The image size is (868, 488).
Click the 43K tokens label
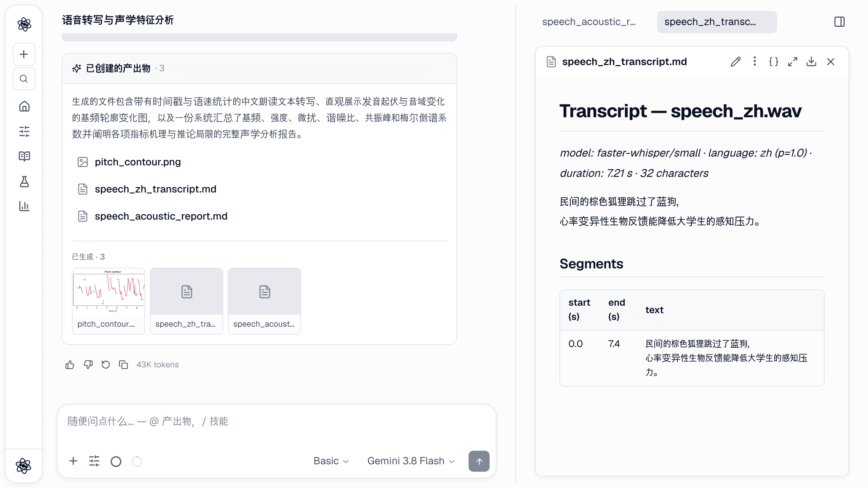coord(157,365)
